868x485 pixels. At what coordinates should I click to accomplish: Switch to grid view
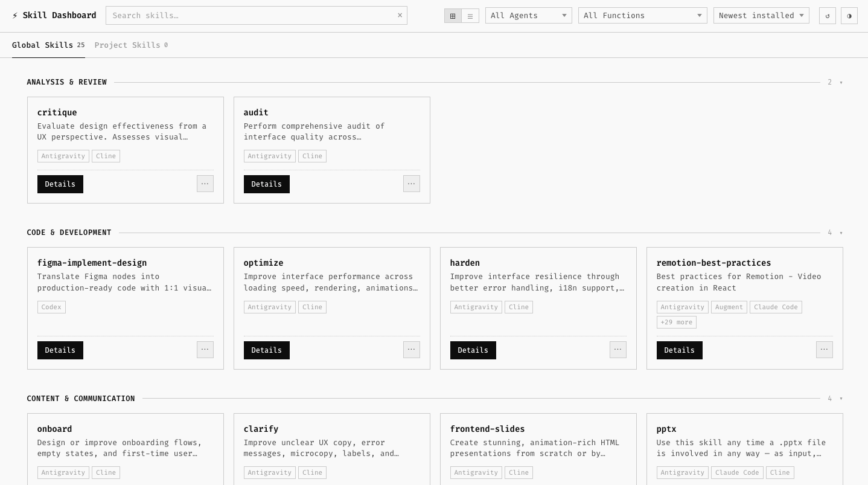453,16
